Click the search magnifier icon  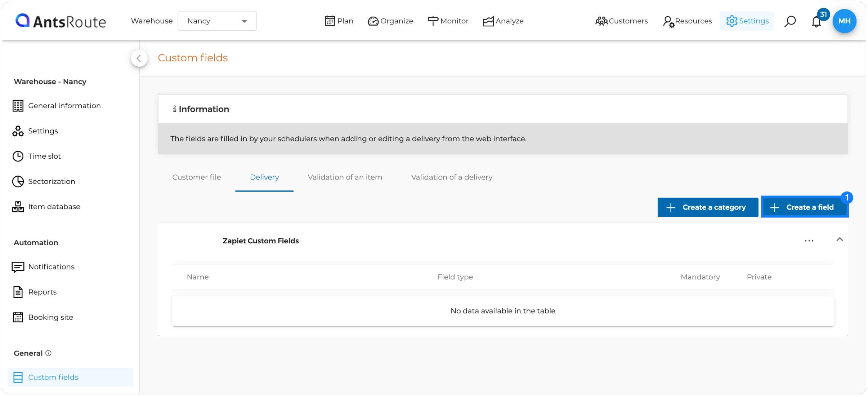790,21
